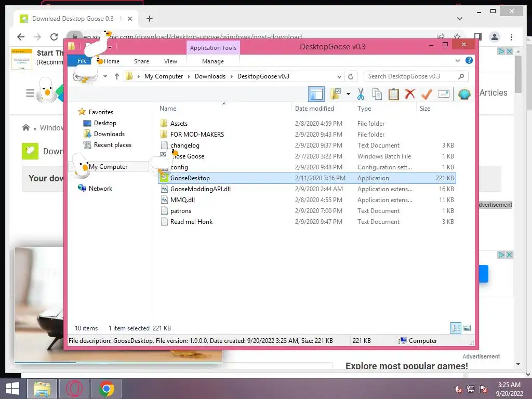Click the Copy documents icon
532x399 pixels.
pos(377,94)
